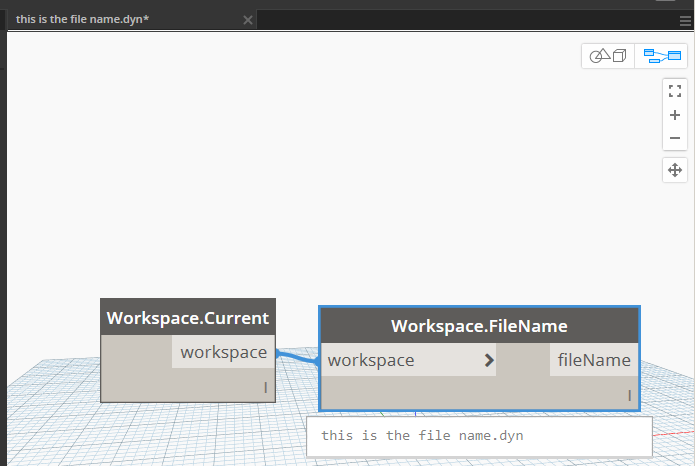This screenshot has width=695, height=466.
Task: Select the blue wire connecting the nodes
Action: pyautogui.click(x=297, y=357)
